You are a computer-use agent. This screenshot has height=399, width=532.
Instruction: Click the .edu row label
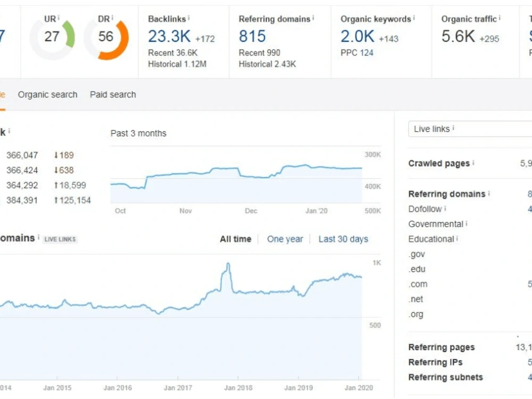pos(417,269)
